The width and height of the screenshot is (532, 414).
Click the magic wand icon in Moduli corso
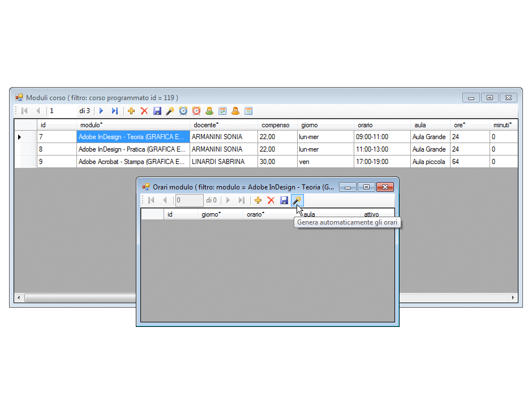pyautogui.click(x=170, y=111)
